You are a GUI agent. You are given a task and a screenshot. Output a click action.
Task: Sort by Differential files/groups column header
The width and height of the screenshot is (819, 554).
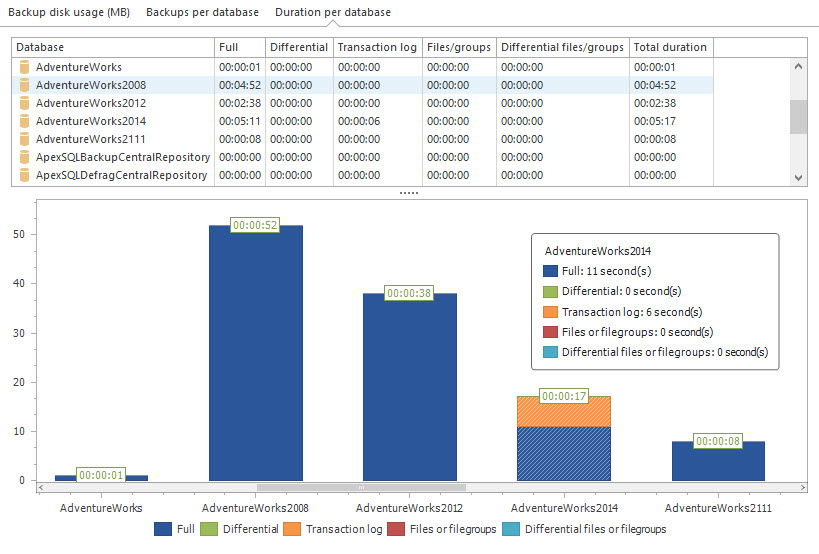pos(563,48)
